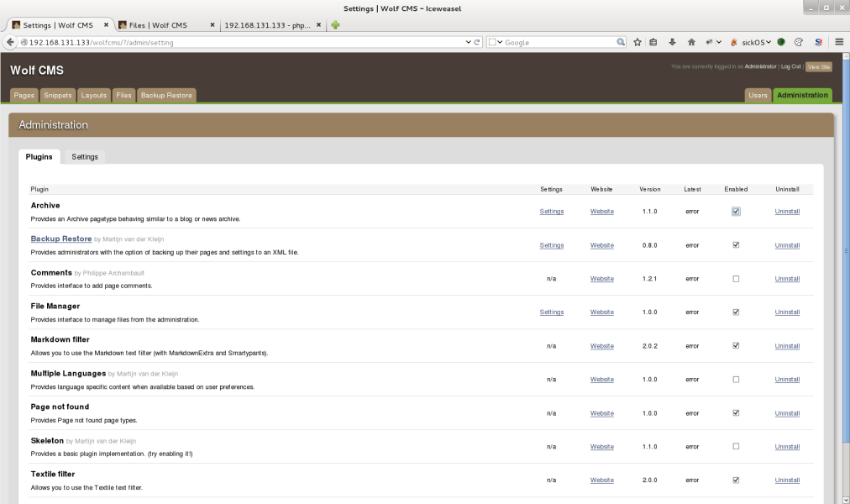
Task: Open the Backup Restore navigation tab
Action: pyautogui.click(x=166, y=96)
